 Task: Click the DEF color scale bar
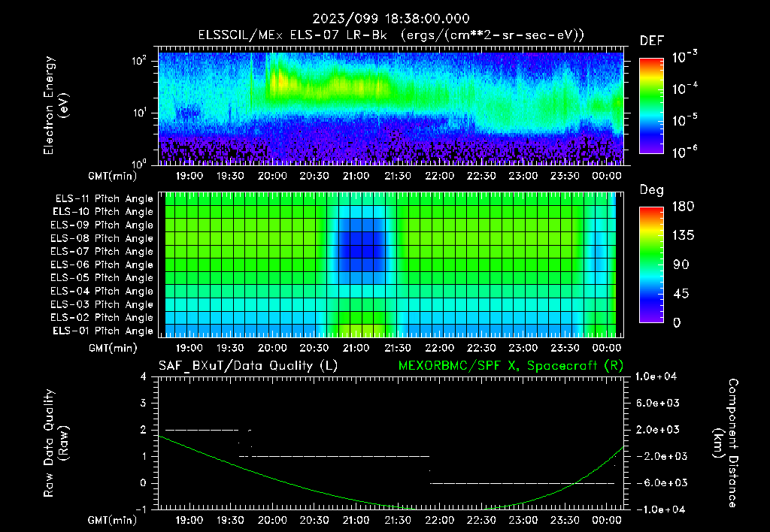click(x=651, y=105)
